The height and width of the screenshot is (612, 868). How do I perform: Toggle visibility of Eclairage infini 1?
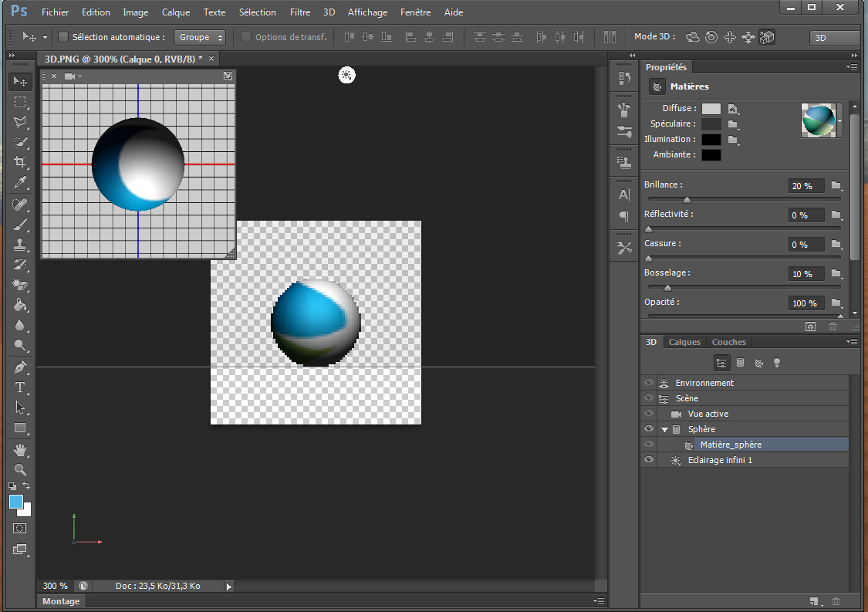coord(649,460)
